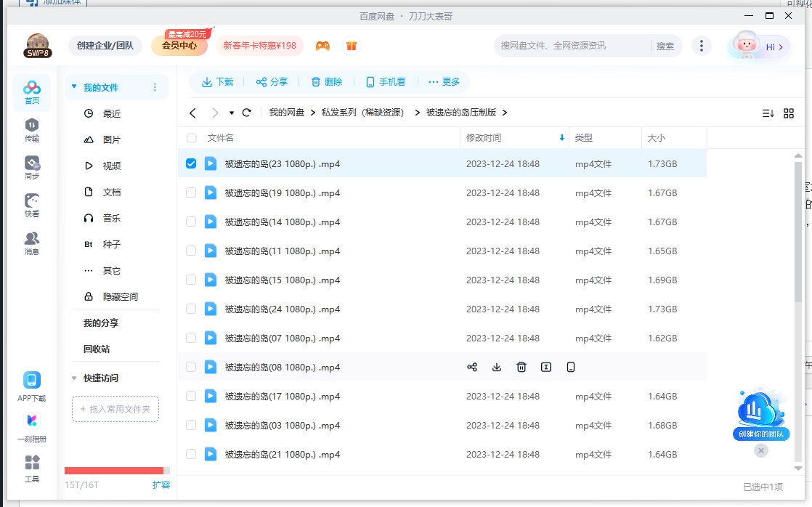
Task: Open the 传输 transfer panel
Action: click(x=32, y=125)
